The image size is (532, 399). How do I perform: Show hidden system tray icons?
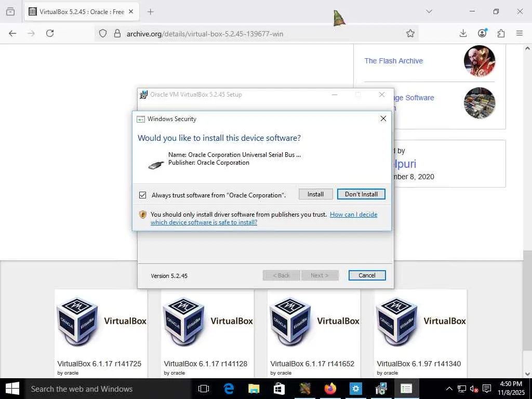[x=449, y=389]
